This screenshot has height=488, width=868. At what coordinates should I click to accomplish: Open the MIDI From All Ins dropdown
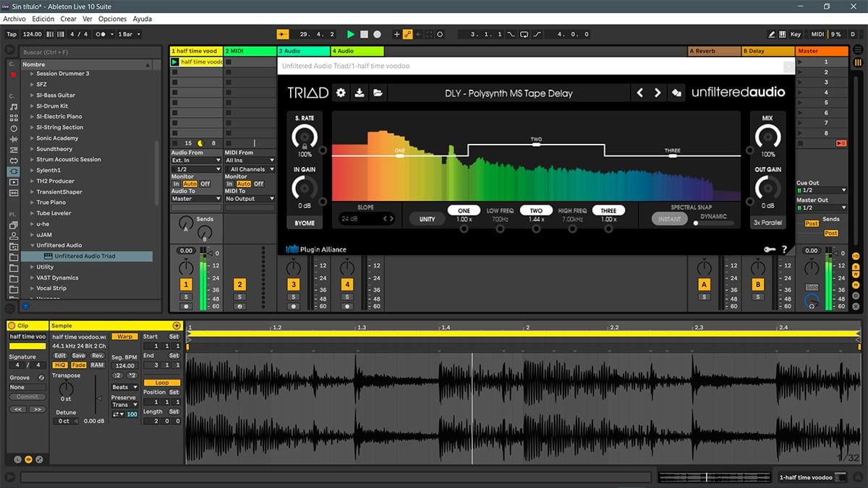(250, 160)
